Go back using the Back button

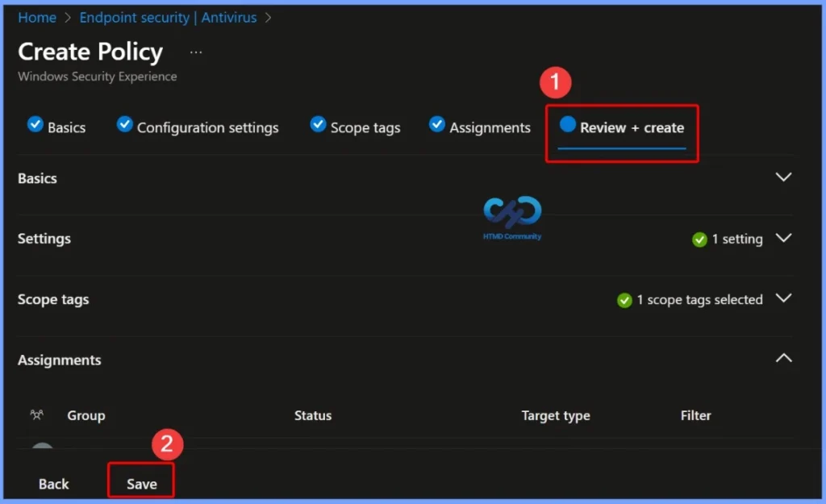[53, 483]
